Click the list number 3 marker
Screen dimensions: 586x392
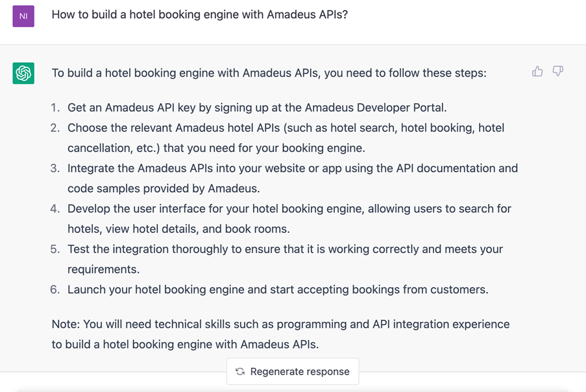click(55, 168)
